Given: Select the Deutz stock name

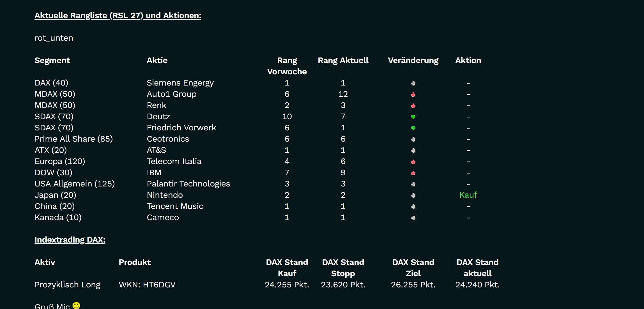Looking at the screenshot, I should click(x=158, y=116).
